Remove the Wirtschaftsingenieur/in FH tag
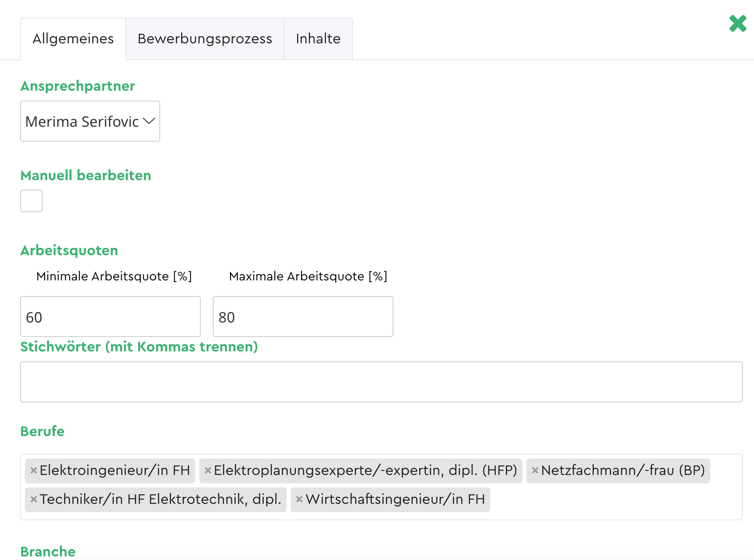The image size is (754, 560). coord(299,499)
